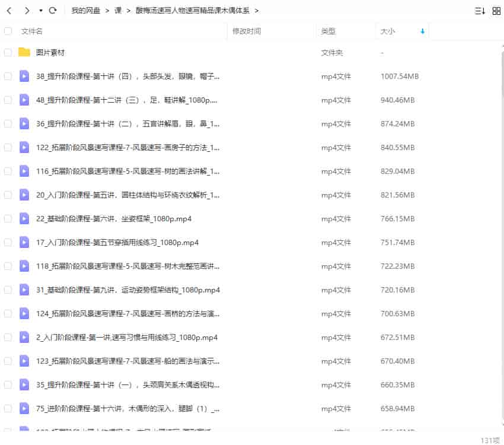Click the video icon next to 2_入门阶段课程-第一讲
504x445 pixels.
pyautogui.click(x=24, y=337)
